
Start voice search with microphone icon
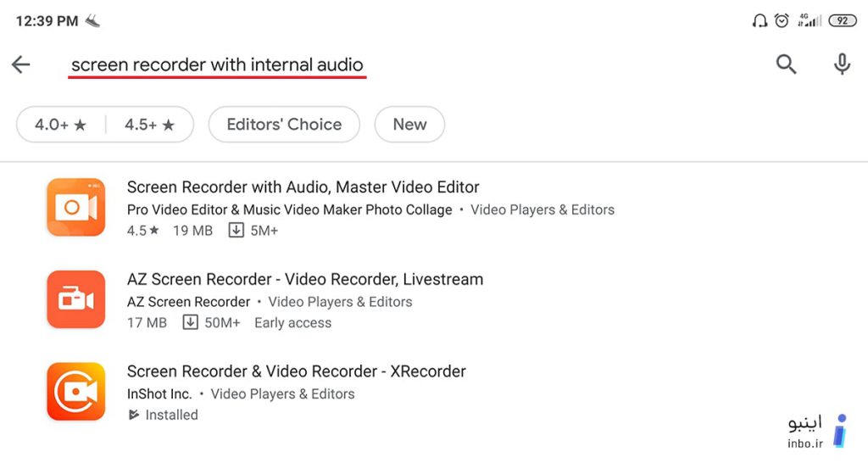tap(842, 64)
